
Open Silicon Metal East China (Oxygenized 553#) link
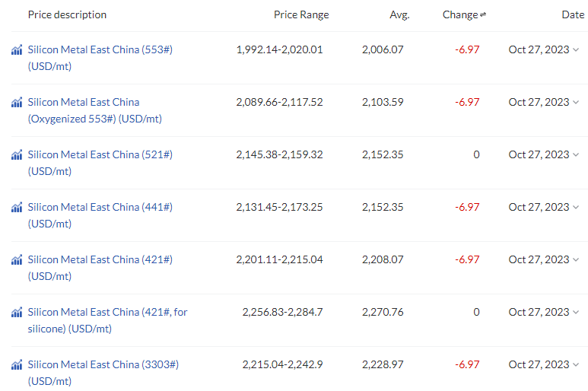coord(95,110)
